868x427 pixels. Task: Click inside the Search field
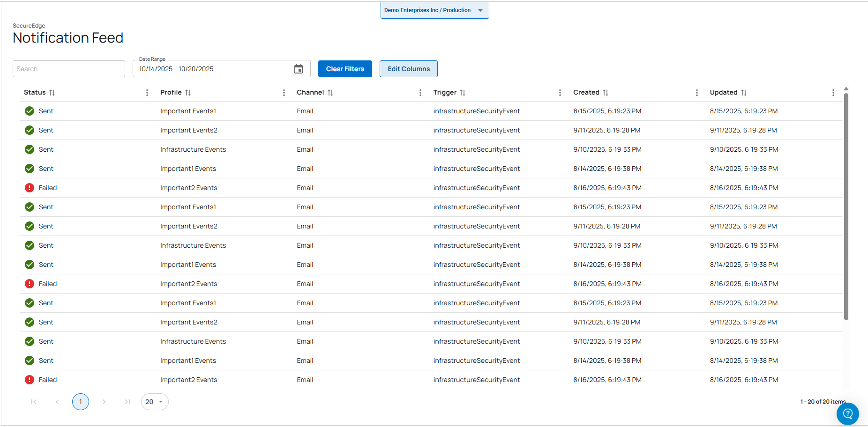(x=68, y=68)
